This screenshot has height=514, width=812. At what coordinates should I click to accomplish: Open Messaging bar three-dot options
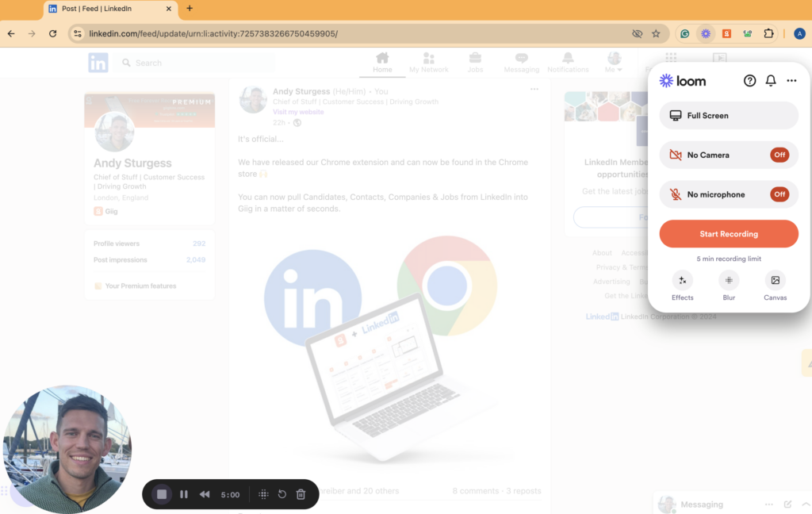769,504
